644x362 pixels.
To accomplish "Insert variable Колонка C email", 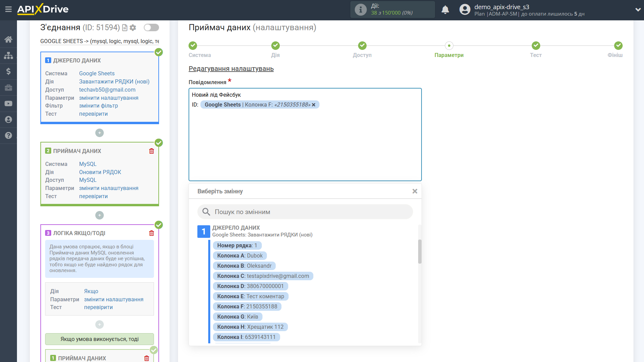I will tap(263, 276).
